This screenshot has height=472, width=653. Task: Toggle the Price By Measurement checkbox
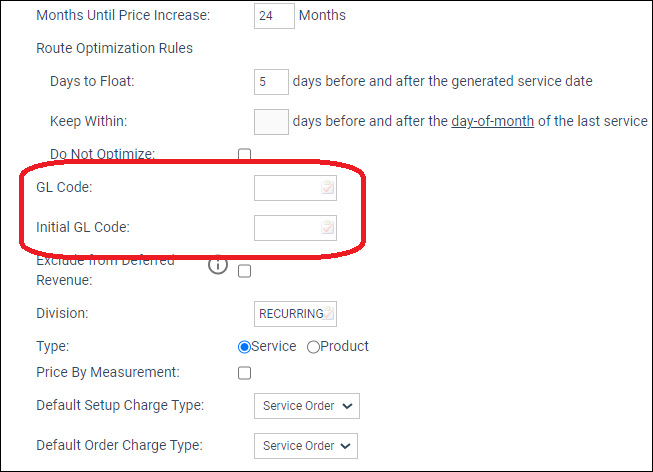[x=244, y=373]
